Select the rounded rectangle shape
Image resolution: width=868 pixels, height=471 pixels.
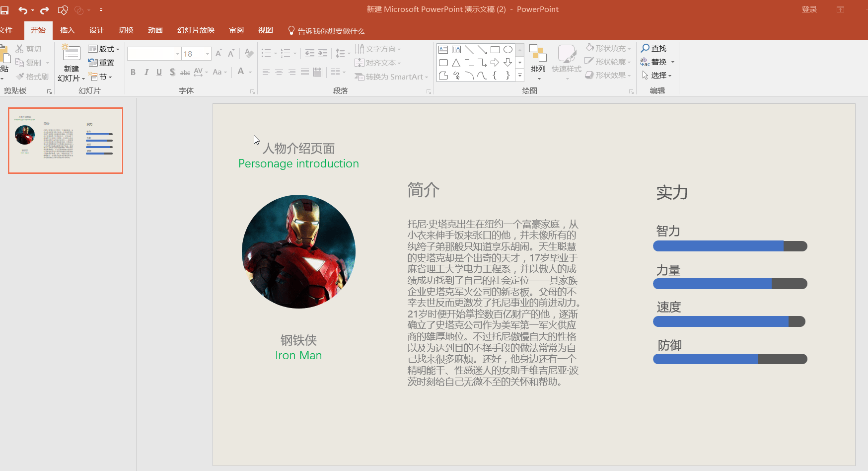[x=443, y=63]
